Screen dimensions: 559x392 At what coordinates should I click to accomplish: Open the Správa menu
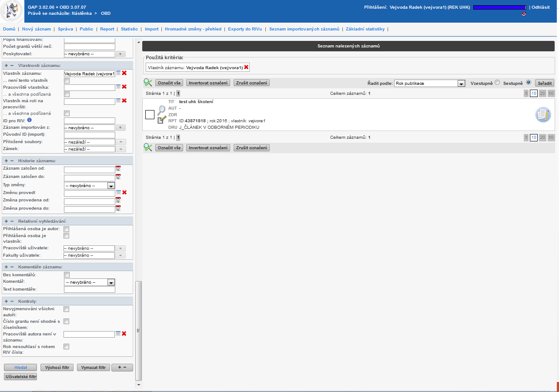click(65, 29)
